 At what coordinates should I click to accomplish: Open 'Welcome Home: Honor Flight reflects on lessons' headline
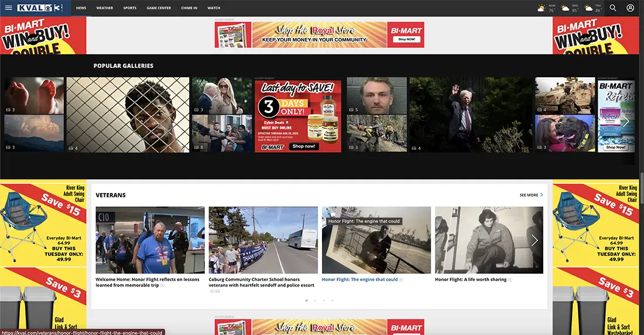(x=148, y=282)
